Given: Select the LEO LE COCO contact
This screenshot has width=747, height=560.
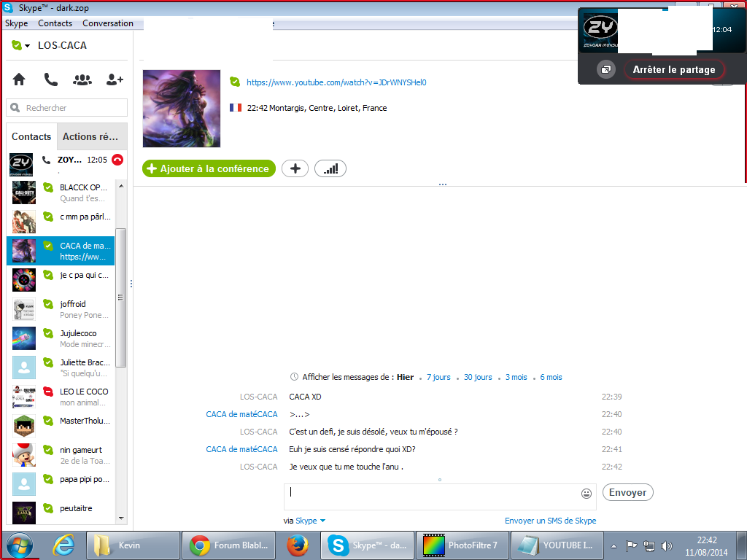Looking at the screenshot, I should (x=61, y=397).
